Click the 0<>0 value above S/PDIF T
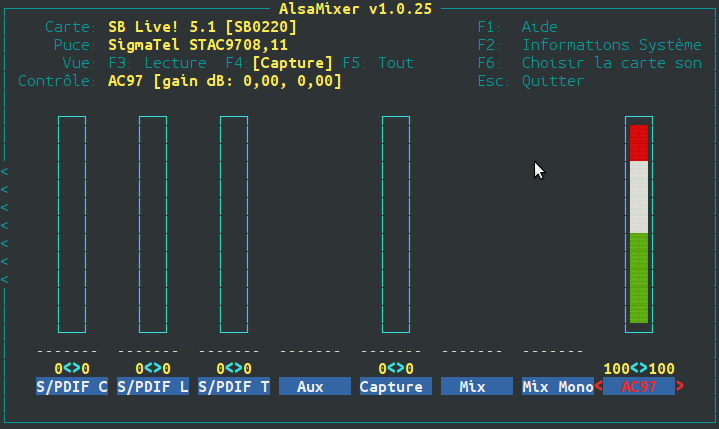This screenshot has height=429, width=719. click(x=234, y=368)
